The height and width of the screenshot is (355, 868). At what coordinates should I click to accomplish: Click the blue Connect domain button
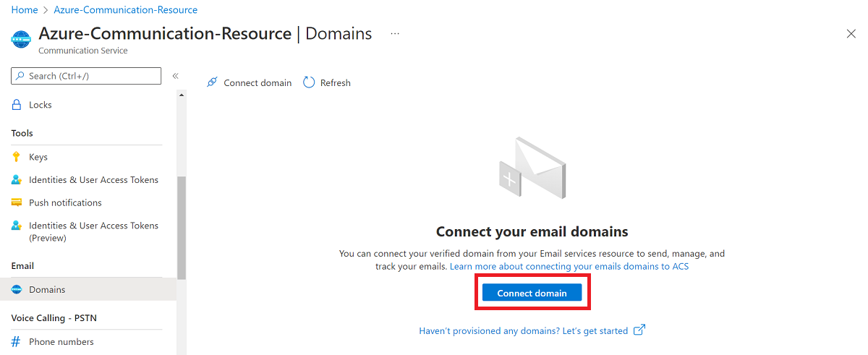pyautogui.click(x=532, y=293)
